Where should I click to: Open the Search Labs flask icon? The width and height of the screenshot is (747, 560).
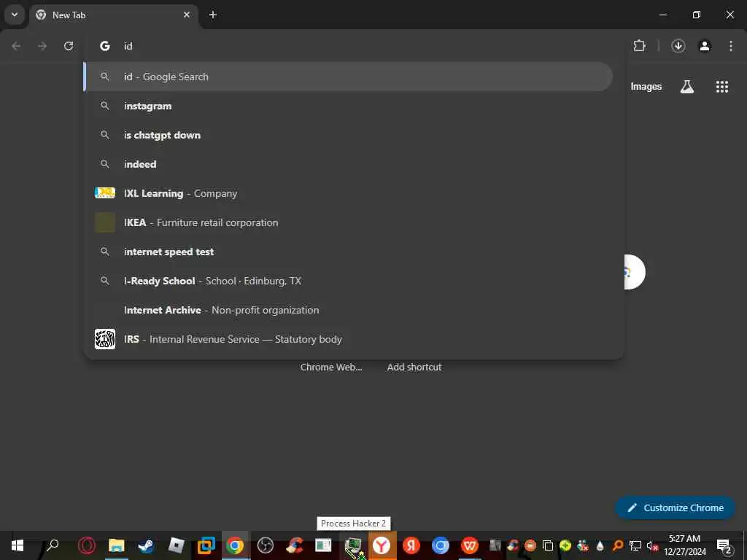click(687, 87)
